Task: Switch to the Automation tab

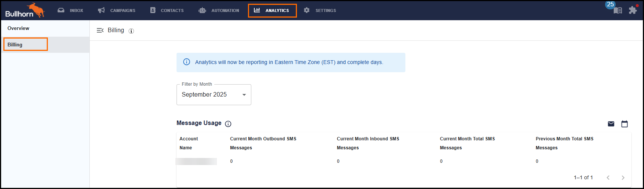Action: click(x=219, y=10)
